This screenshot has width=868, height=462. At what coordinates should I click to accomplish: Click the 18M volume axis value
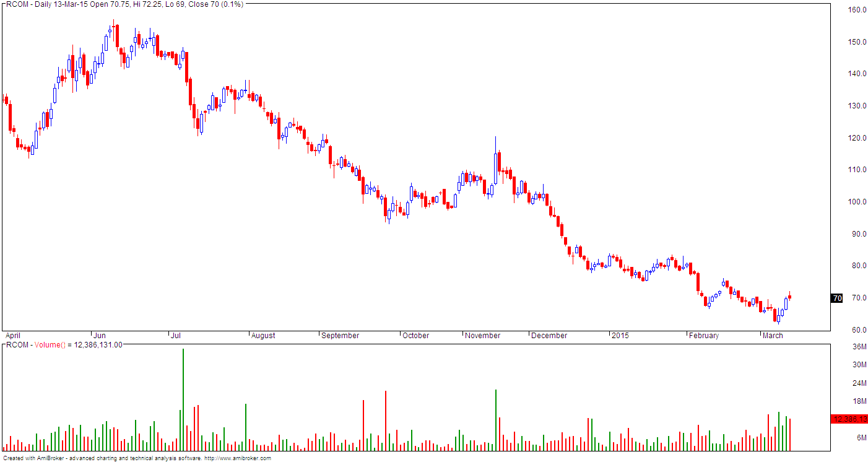click(859, 401)
